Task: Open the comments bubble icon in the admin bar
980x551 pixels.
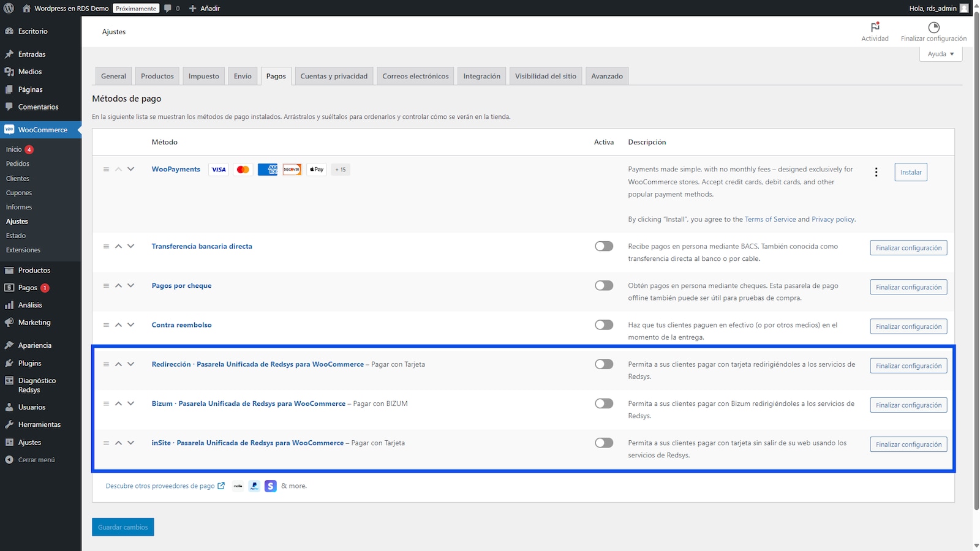Action: (168, 8)
